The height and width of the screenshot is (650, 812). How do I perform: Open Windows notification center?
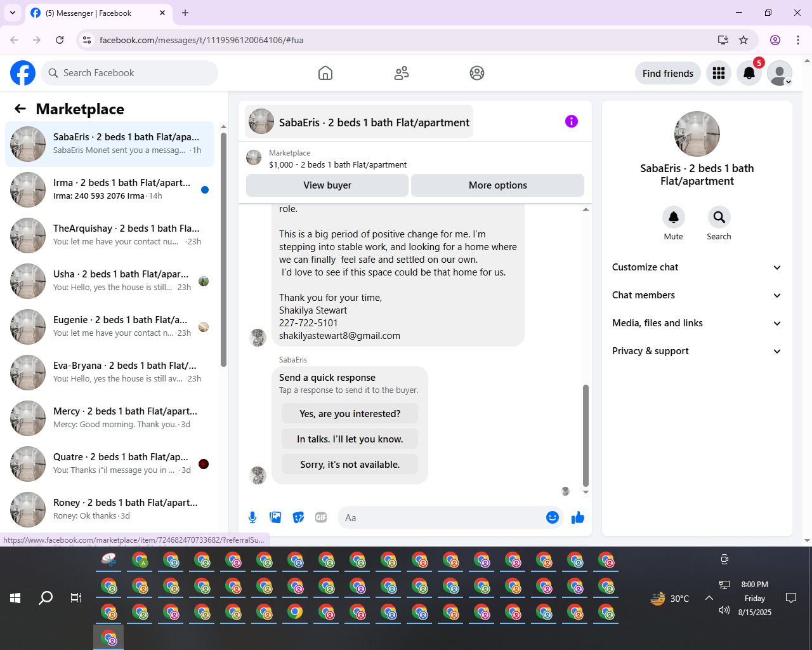(791, 598)
